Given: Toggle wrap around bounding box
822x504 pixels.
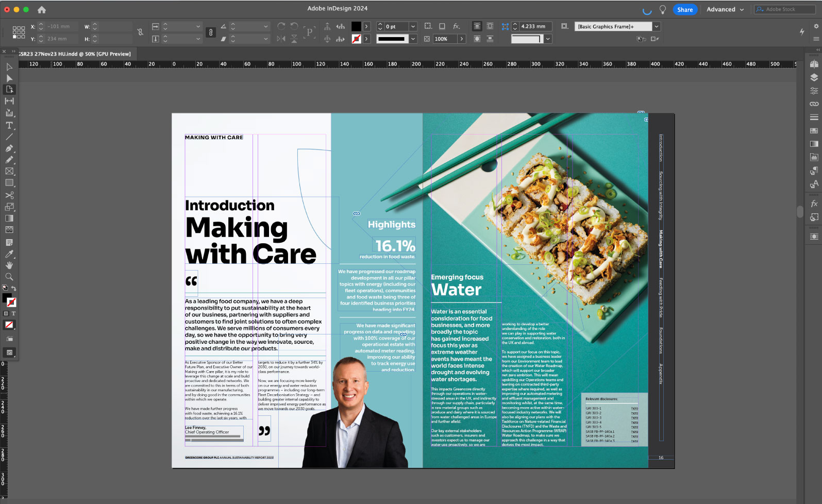Looking at the screenshot, I should (x=490, y=26).
